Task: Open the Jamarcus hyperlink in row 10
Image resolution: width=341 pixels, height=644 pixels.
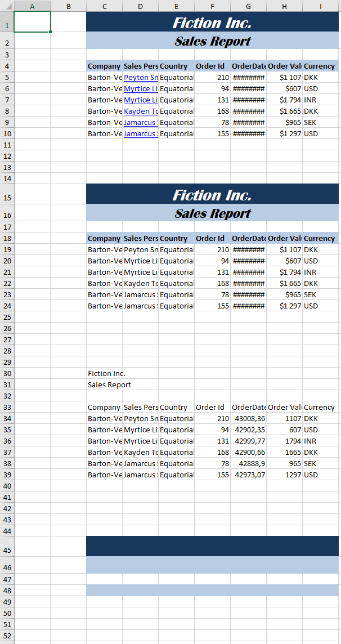Action: pyautogui.click(x=141, y=133)
